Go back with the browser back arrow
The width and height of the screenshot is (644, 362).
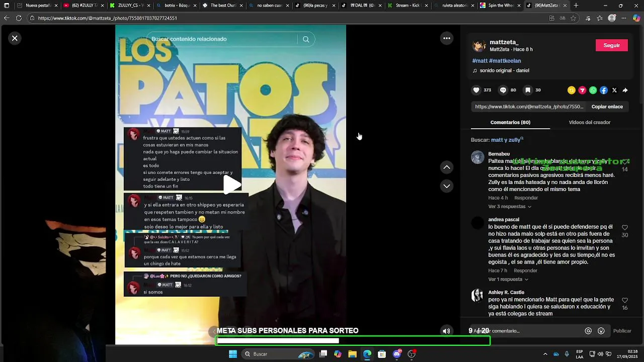coord(7,18)
